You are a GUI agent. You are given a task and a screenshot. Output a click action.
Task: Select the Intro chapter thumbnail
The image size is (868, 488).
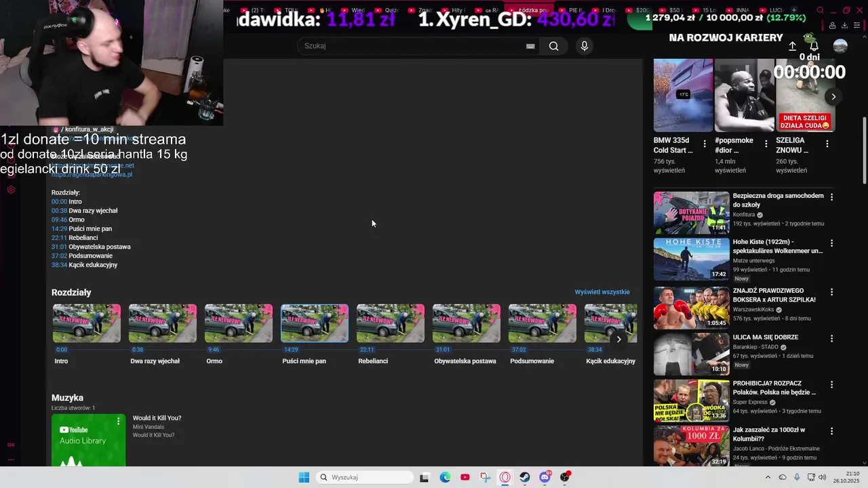coord(87,323)
